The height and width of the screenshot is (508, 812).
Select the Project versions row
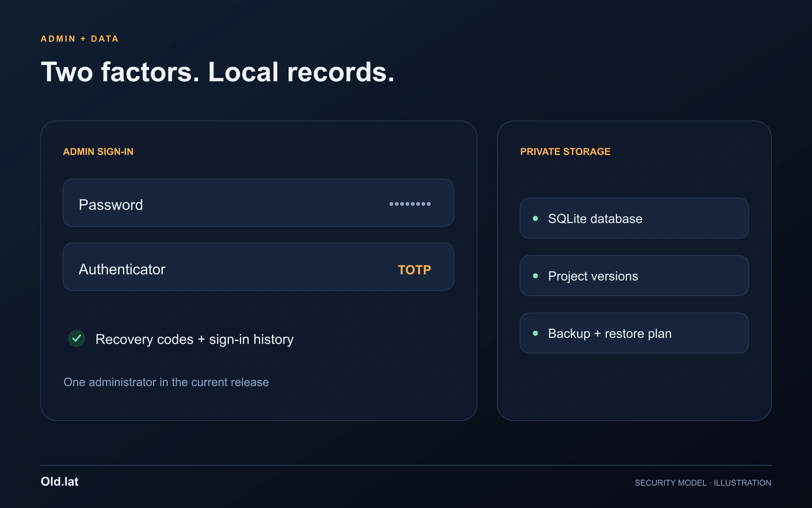[x=634, y=276]
